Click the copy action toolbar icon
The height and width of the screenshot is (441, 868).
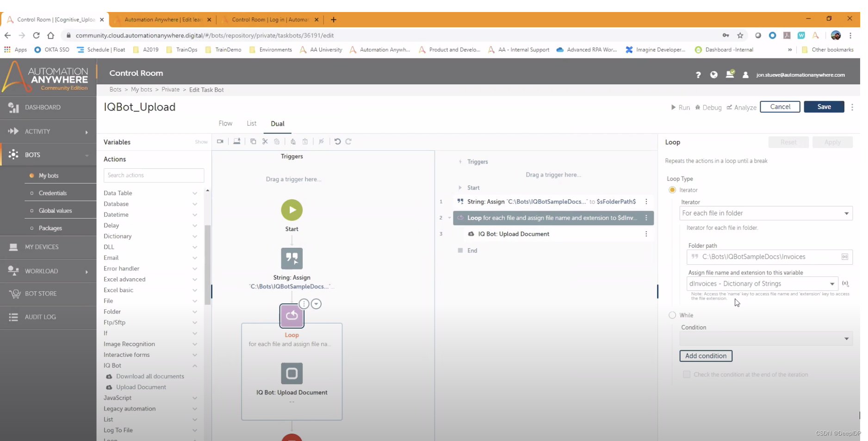pyautogui.click(x=253, y=141)
